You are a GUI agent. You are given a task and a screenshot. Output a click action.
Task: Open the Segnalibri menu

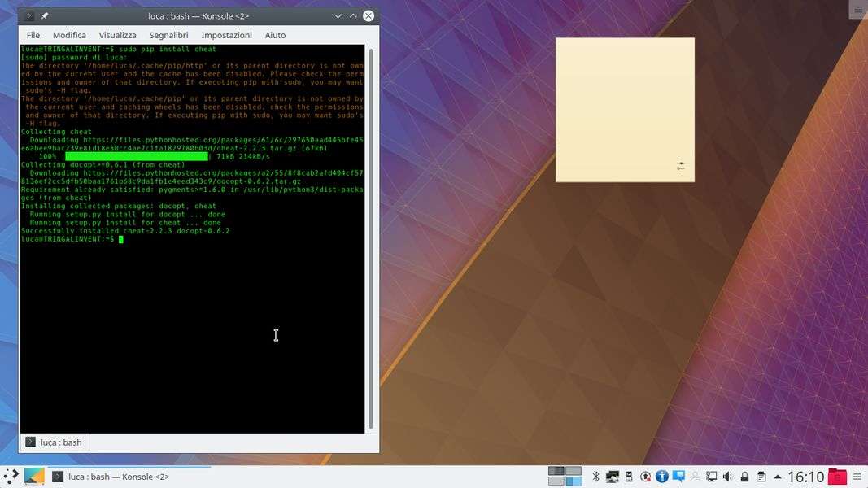pos(168,35)
